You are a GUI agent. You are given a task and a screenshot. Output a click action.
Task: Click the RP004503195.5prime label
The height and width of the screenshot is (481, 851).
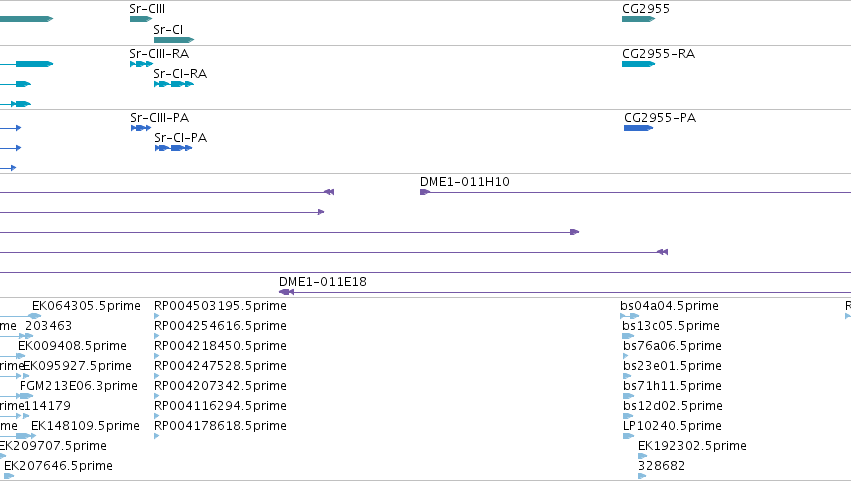(220, 306)
